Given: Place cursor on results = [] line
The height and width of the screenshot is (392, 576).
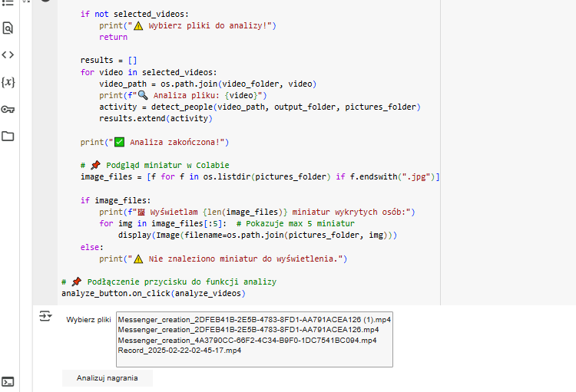Looking at the screenshot, I should (109, 60).
